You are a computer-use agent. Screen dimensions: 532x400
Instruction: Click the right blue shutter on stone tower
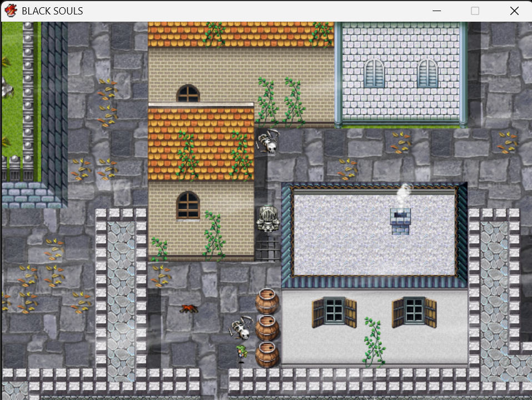(x=428, y=73)
